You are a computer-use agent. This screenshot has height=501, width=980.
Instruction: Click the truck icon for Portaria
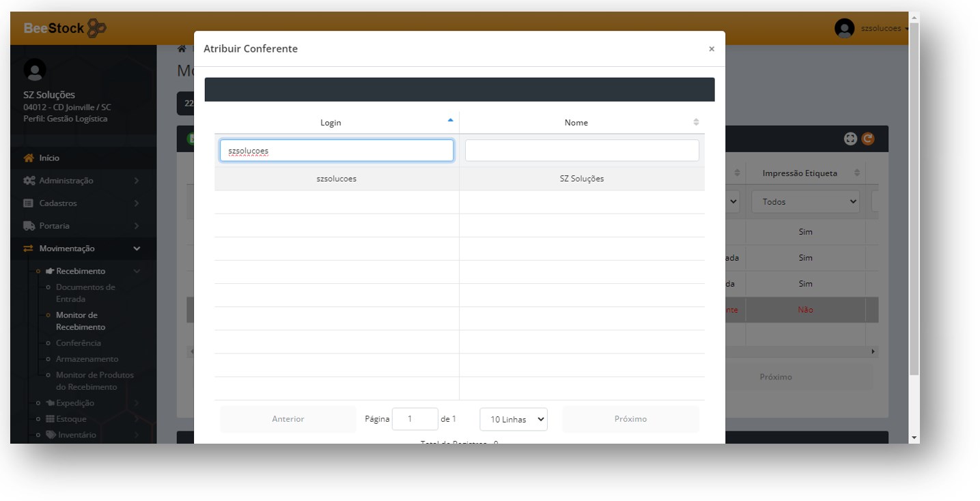coord(29,226)
